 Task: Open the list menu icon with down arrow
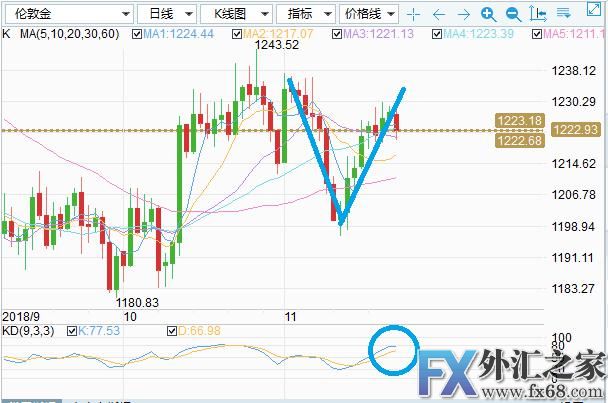(x=562, y=14)
